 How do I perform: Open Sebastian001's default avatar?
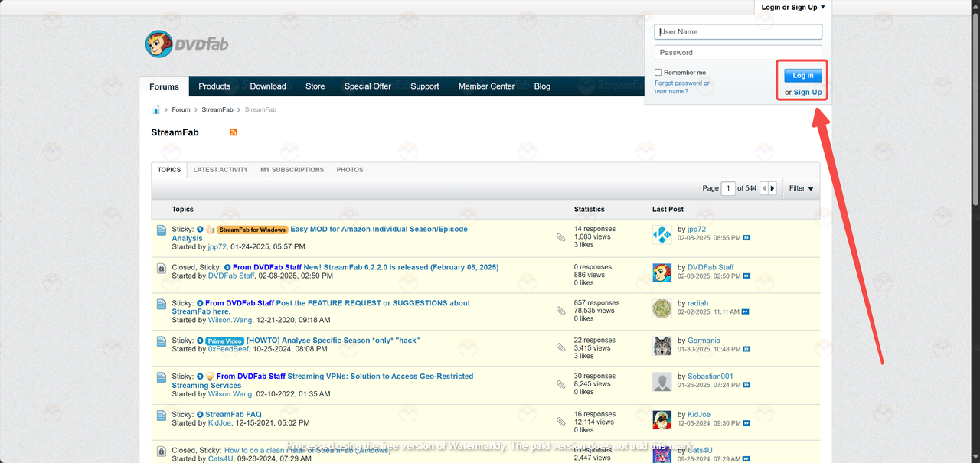(x=662, y=382)
